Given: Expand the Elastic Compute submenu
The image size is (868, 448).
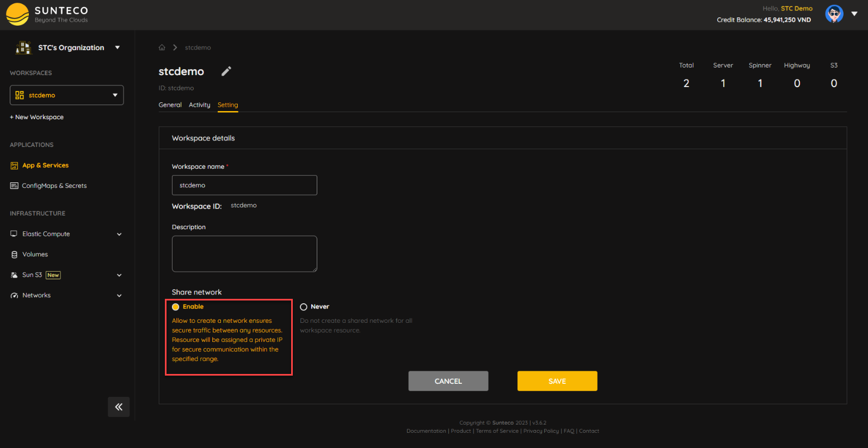Looking at the screenshot, I should click(119, 234).
